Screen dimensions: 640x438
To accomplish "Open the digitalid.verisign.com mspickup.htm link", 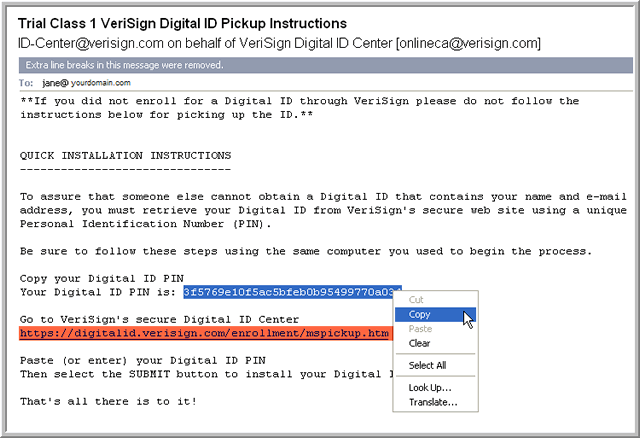I will pos(204,334).
